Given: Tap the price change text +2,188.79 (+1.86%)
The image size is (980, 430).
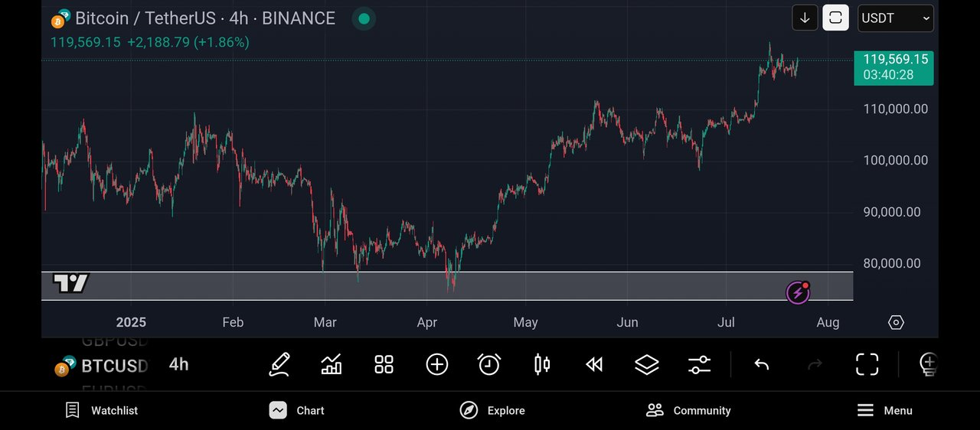Looking at the screenshot, I should [x=188, y=42].
